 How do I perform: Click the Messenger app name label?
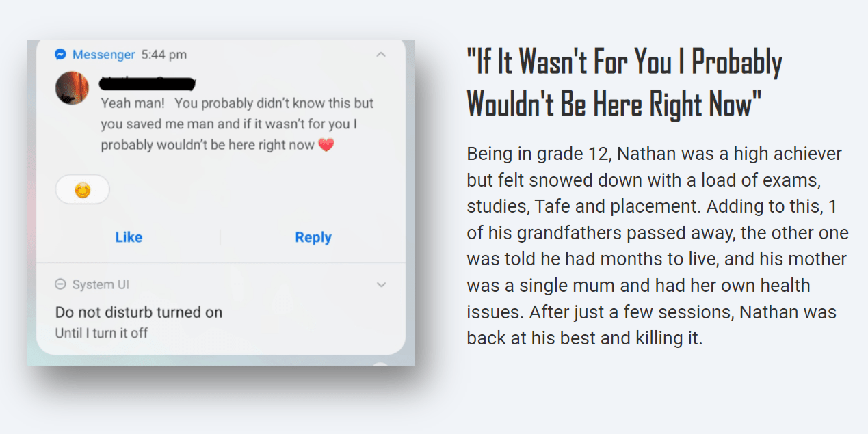click(x=104, y=55)
